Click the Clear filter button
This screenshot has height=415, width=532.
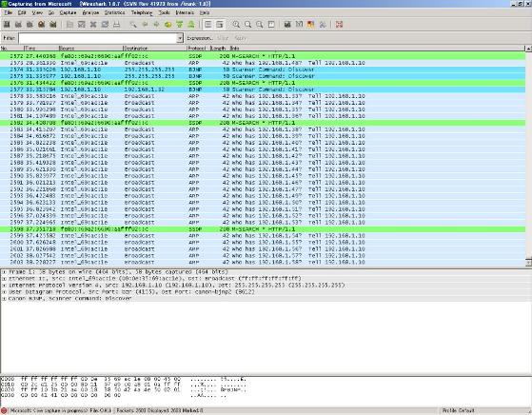[x=223, y=38]
